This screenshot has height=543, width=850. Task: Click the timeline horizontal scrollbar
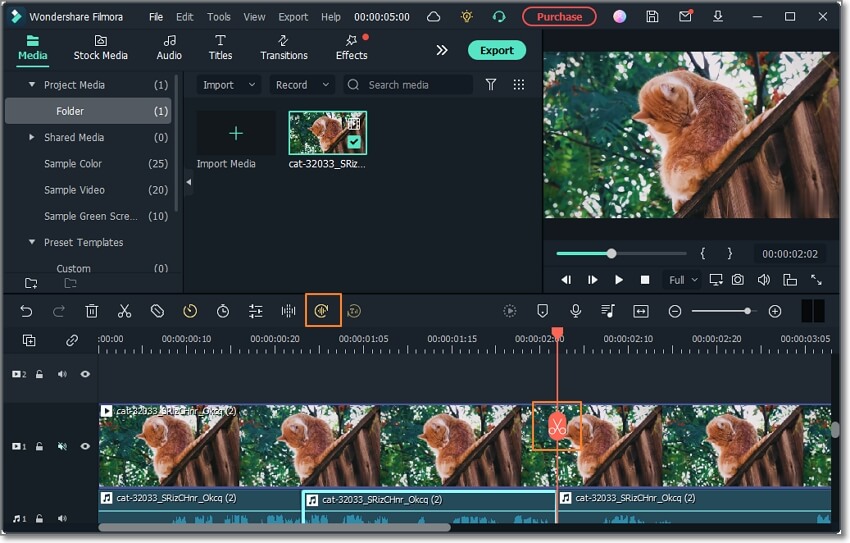[x=274, y=527]
